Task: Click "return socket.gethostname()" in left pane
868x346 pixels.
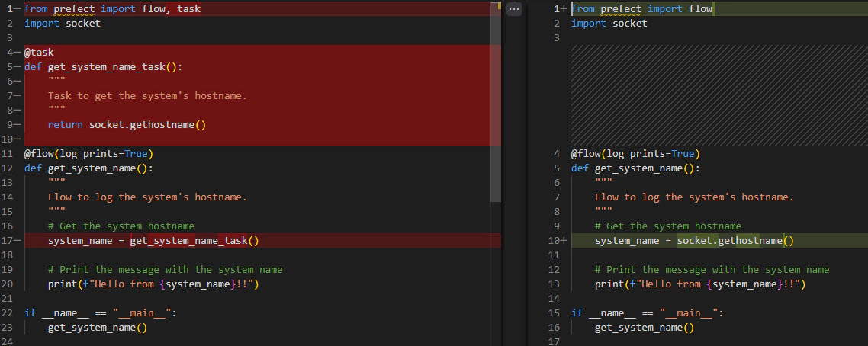Action: pos(127,125)
